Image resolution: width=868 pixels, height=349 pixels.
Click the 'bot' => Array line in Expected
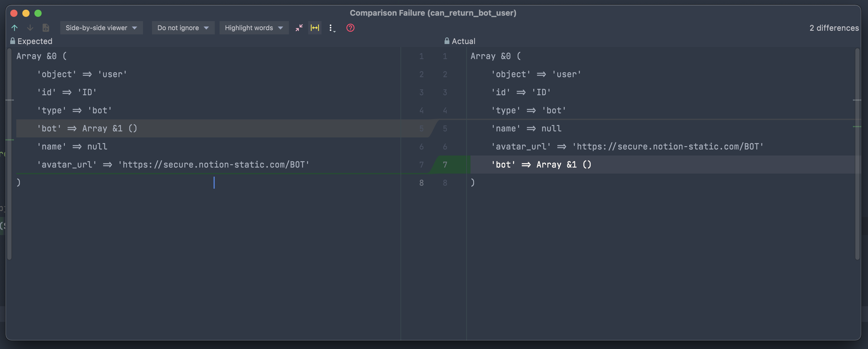pos(87,128)
